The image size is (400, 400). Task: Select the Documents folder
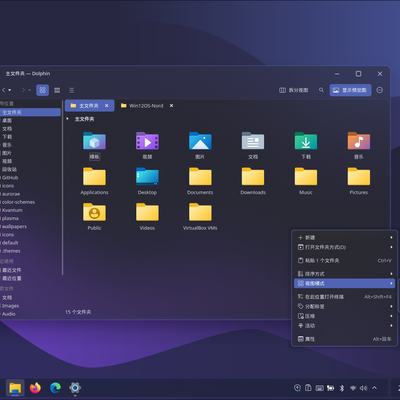click(x=200, y=177)
